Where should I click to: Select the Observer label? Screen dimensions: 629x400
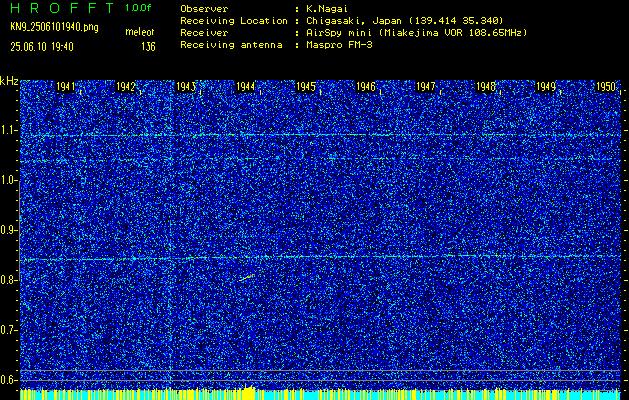tap(204, 8)
